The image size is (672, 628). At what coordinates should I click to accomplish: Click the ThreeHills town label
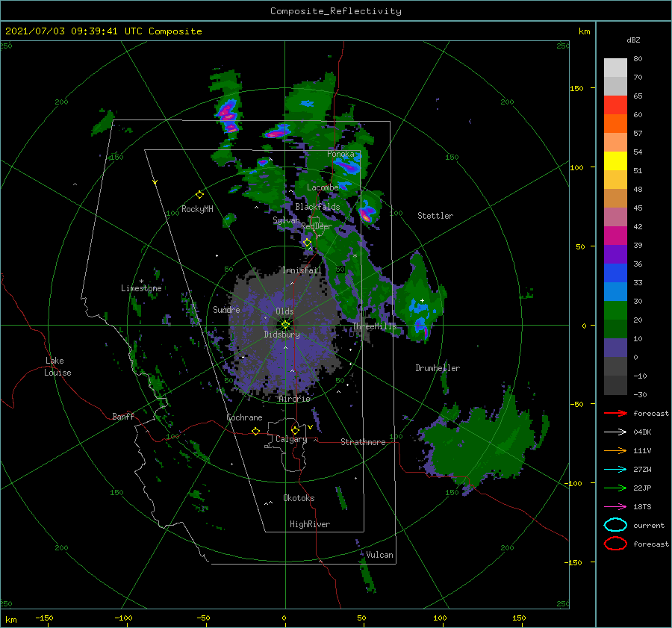[x=374, y=326]
